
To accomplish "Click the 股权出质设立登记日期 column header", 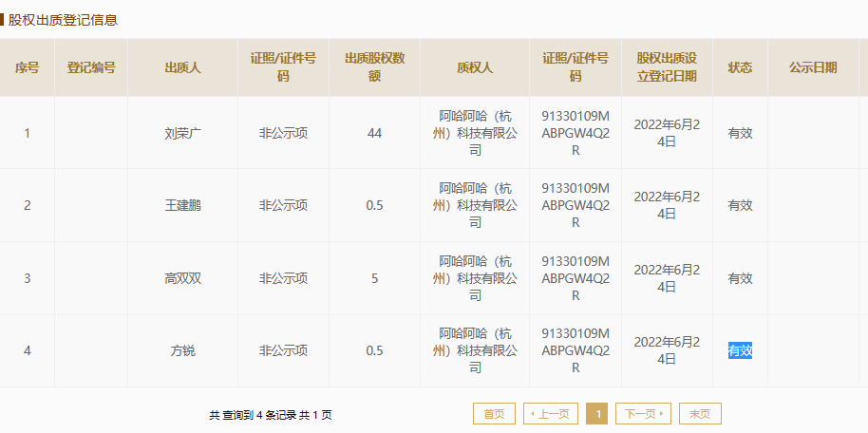I will point(667,67).
